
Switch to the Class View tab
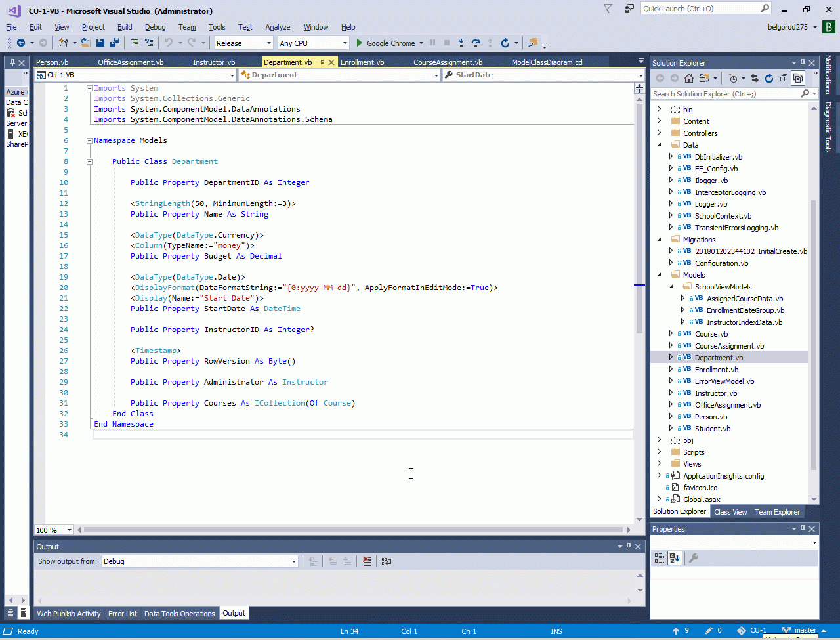pos(730,512)
